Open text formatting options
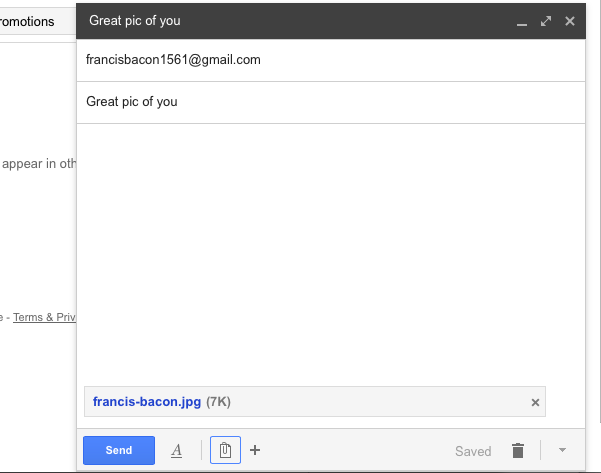The width and height of the screenshot is (601, 473). 176,450
